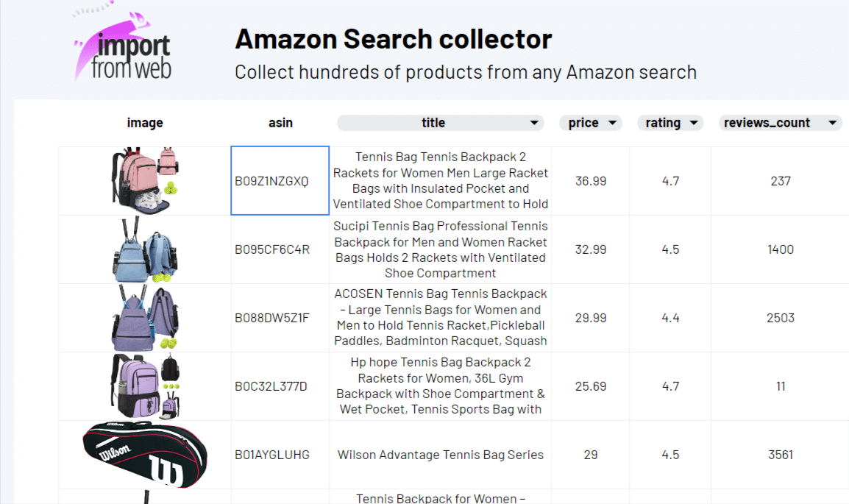Click the Wilson Advantage bag image
Screen dimensions: 849x504
145,455
